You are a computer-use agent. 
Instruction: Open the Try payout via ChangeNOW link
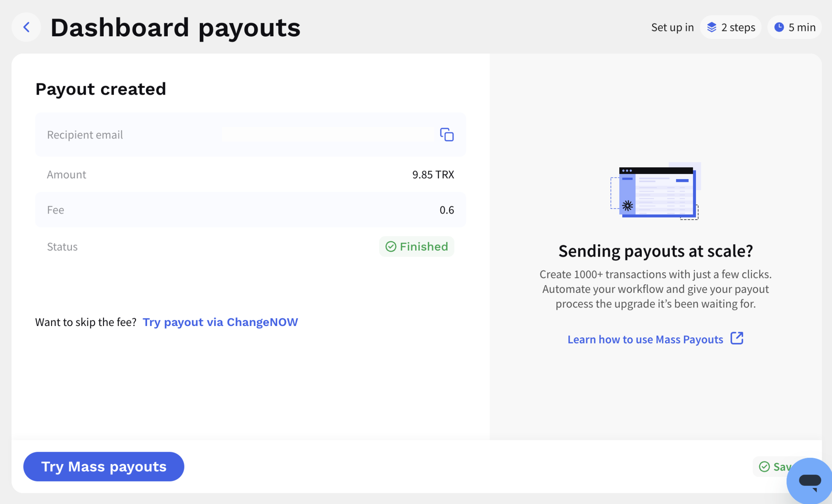click(220, 322)
